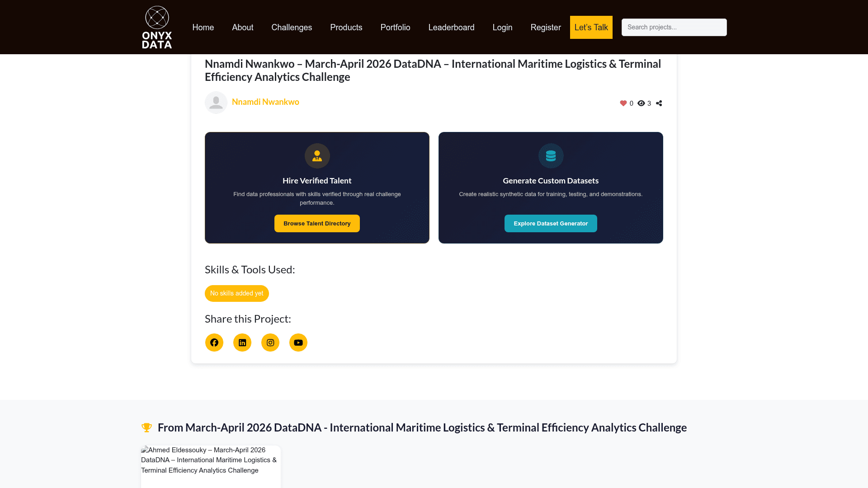Click the Register link
Viewport: 868px width, 488px height.
click(546, 27)
